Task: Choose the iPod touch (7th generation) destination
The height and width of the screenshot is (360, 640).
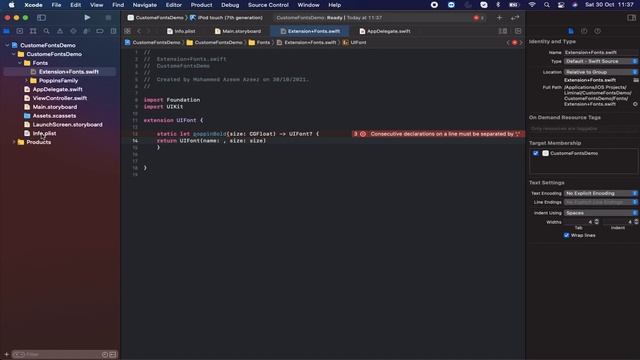Action: point(227,18)
